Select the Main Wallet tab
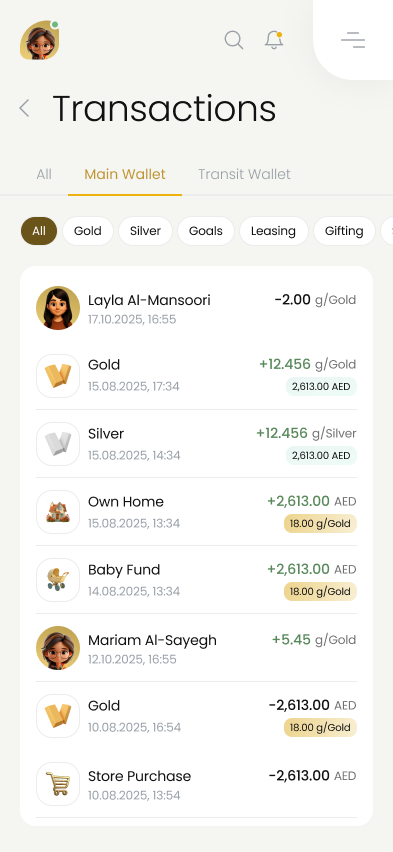393x852 pixels. click(125, 174)
